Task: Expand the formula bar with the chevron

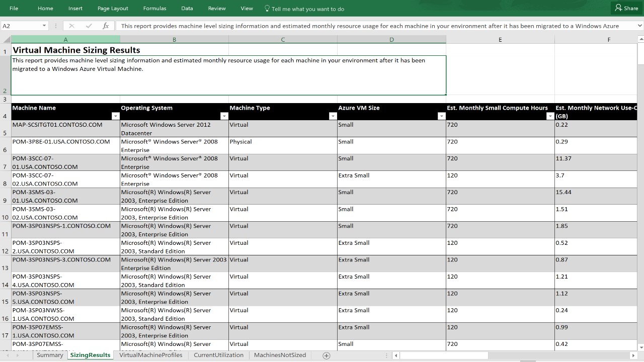Action: pyautogui.click(x=639, y=26)
